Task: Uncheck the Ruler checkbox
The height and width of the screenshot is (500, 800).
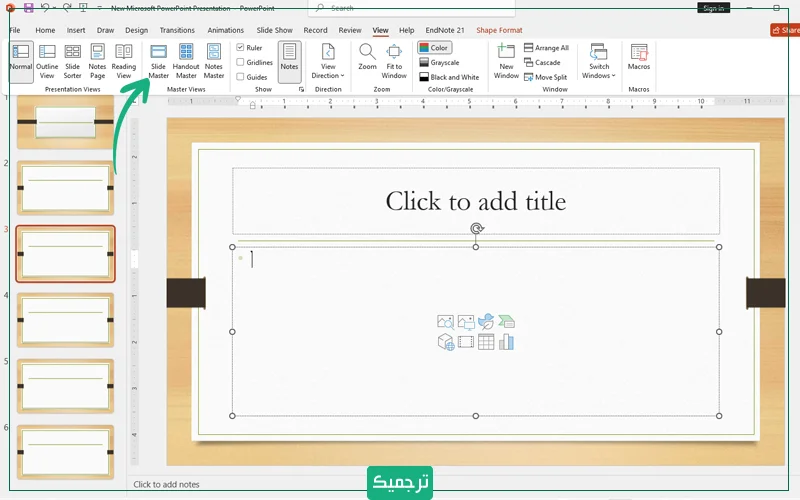Action: (x=240, y=47)
